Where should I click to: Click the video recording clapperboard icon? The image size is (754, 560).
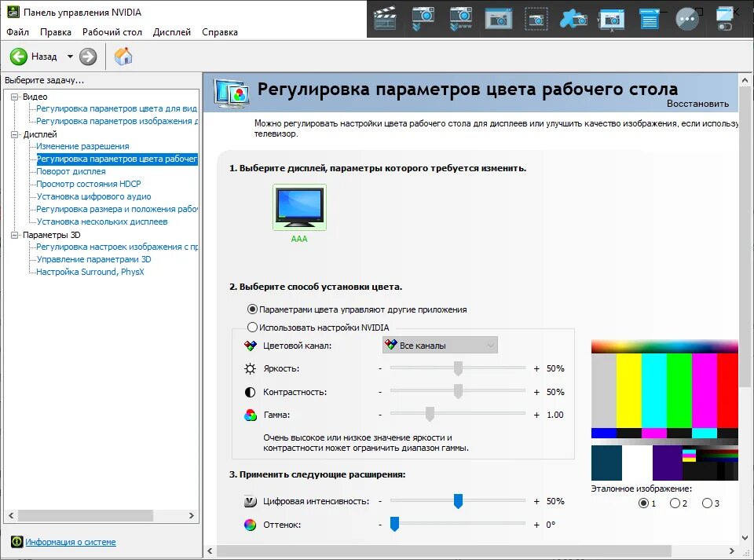click(385, 18)
